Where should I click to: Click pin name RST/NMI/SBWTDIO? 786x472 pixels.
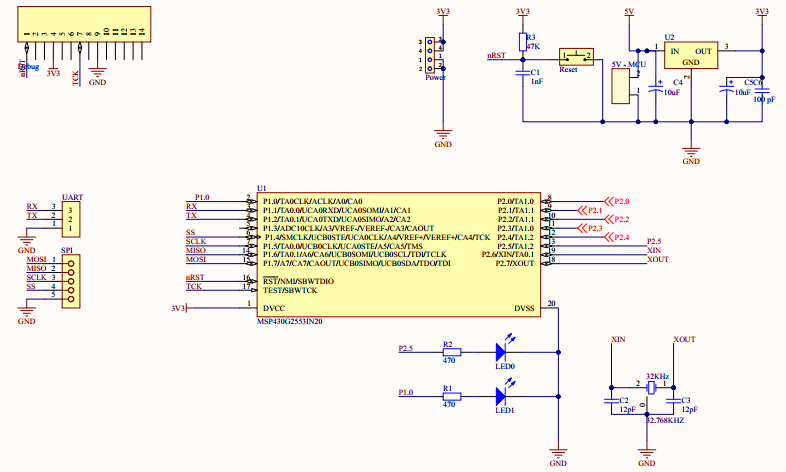pos(298,281)
